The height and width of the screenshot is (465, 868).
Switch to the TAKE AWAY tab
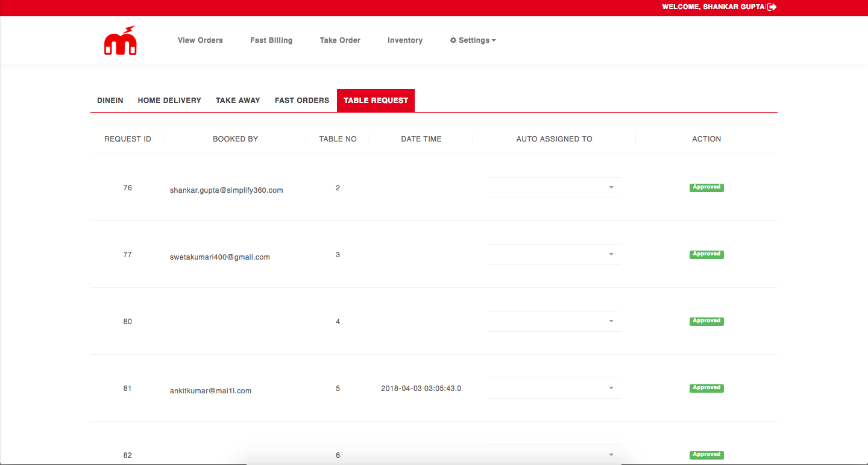[x=238, y=101]
